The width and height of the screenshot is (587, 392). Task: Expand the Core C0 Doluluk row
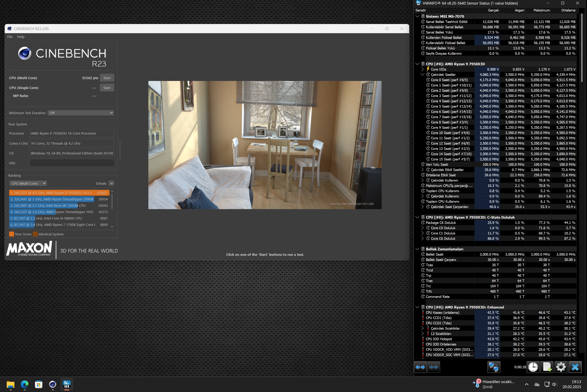(422, 228)
